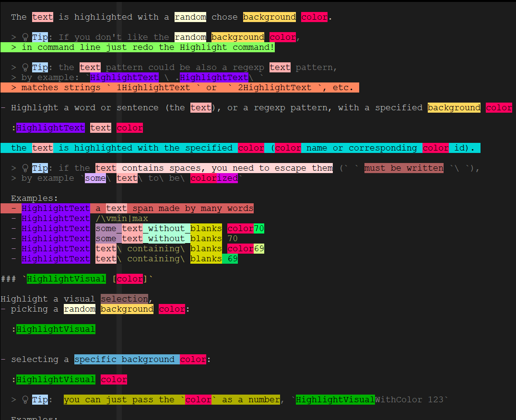The width and height of the screenshot is (516, 420).
Task: Click "HighlightVisual" in the "###" heading
Action: pyautogui.click(x=67, y=279)
